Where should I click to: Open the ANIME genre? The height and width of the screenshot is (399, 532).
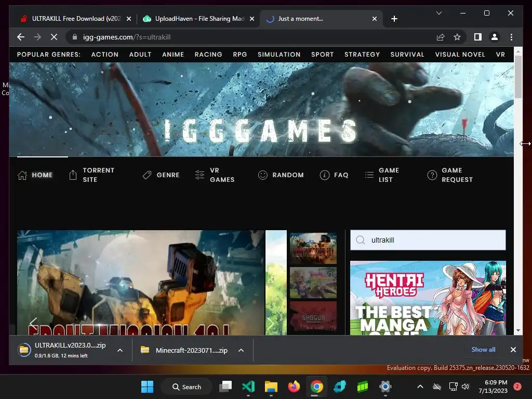tap(173, 54)
